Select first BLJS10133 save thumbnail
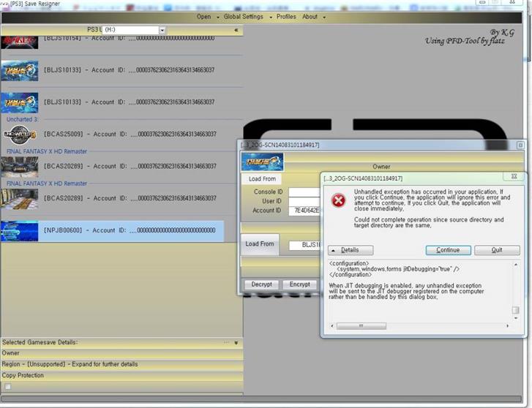Viewport: 532px width, 408px height. click(20, 70)
